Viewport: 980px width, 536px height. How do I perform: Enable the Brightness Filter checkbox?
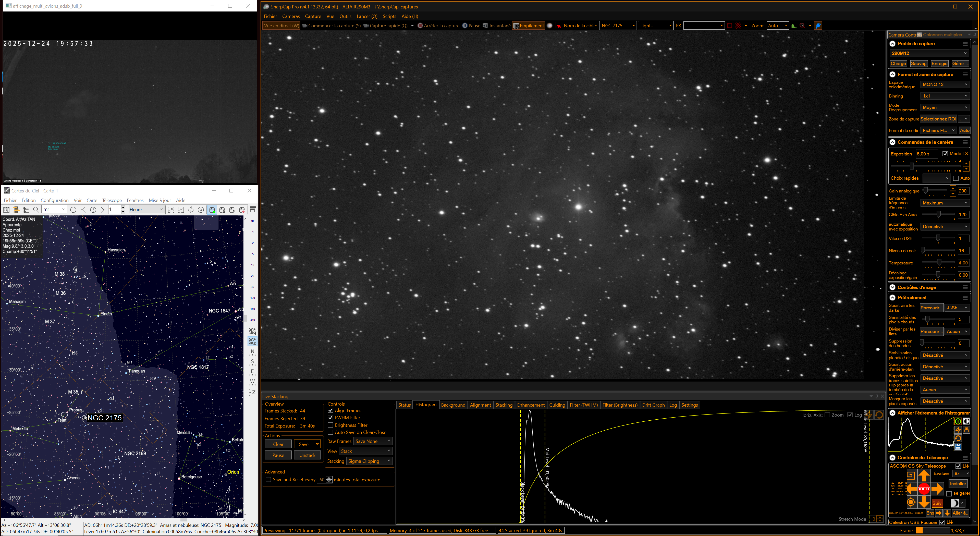click(330, 425)
